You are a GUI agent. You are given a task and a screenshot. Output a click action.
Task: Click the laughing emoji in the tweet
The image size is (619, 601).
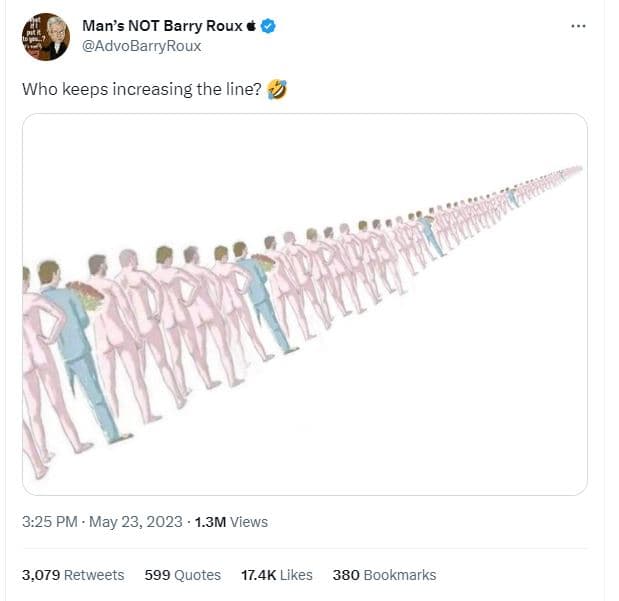(278, 90)
